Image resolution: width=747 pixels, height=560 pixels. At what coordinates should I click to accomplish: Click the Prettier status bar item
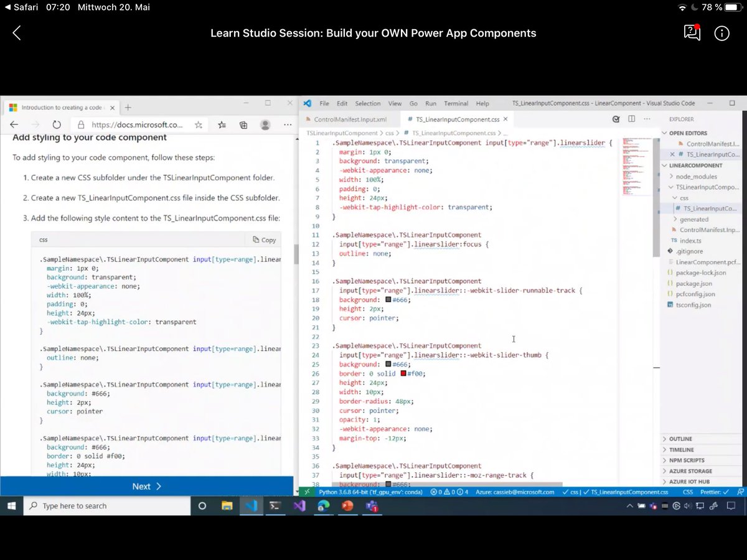pos(713,492)
